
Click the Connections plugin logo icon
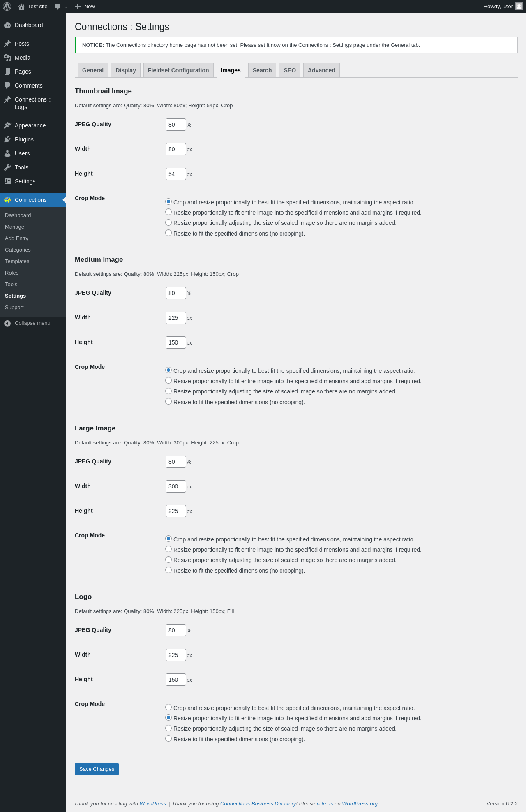(x=7, y=200)
